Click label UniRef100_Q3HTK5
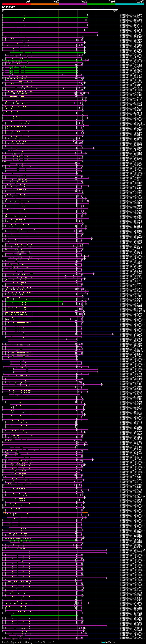 coord(131,153)
